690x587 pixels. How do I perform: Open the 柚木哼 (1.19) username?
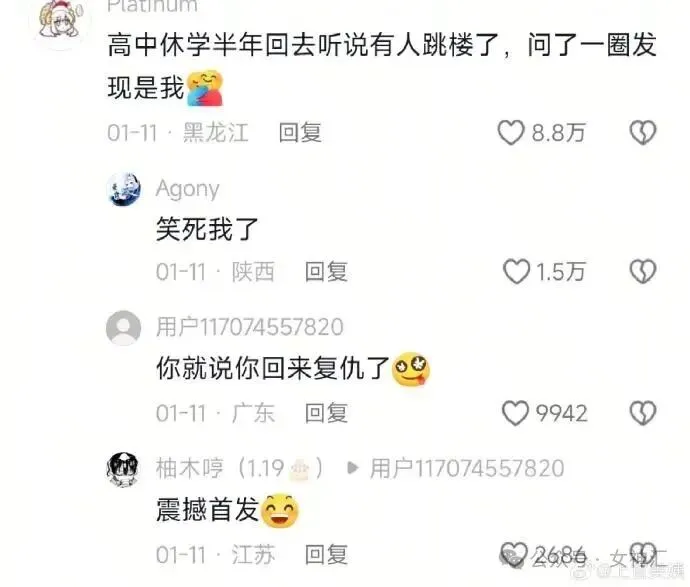click(x=239, y=468)
